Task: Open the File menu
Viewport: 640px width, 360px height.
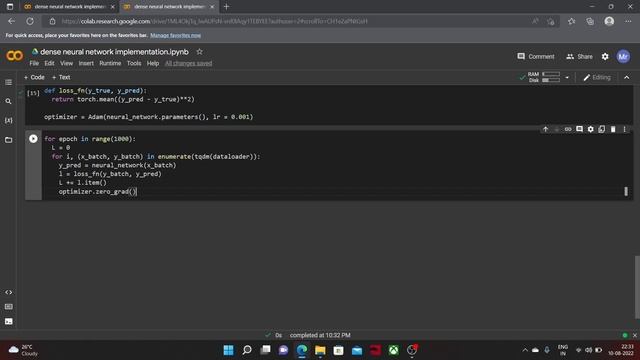Action: (34, 63)
